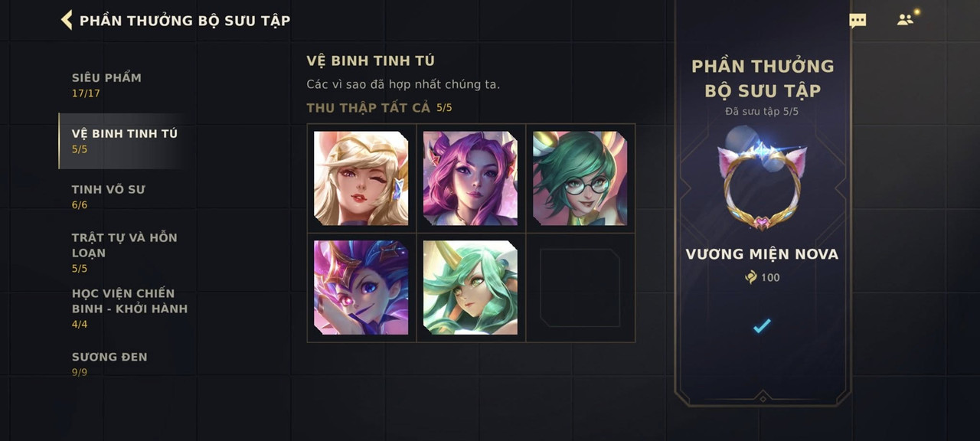Click the blue checkmark under the reward

click(x=761, y=326)
